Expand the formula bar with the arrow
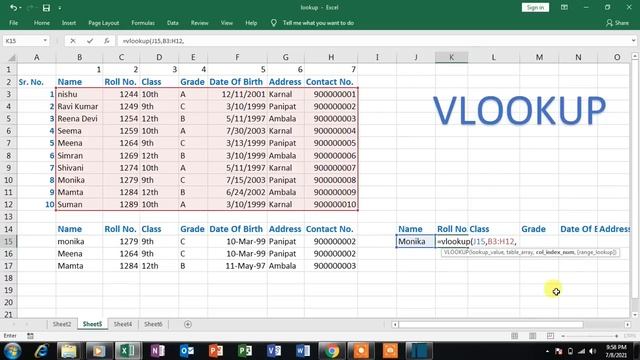This screenshot has height=360, width=640. (x=633, y=41)
